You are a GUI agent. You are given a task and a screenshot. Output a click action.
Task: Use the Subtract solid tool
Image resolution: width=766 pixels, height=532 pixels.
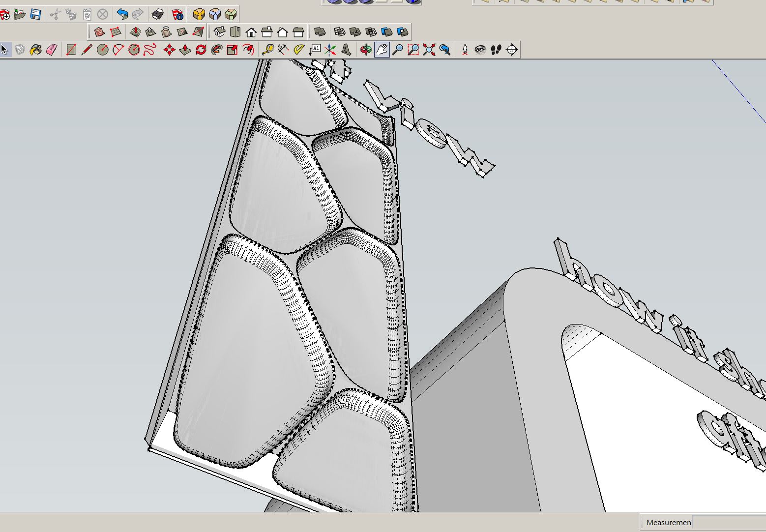371,32
